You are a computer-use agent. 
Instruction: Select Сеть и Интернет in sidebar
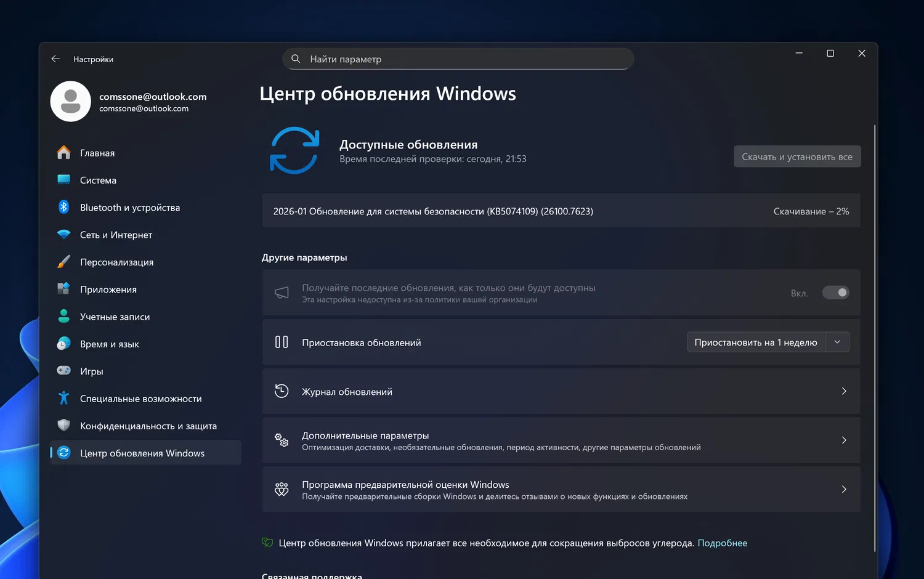[x=145, y=235]
